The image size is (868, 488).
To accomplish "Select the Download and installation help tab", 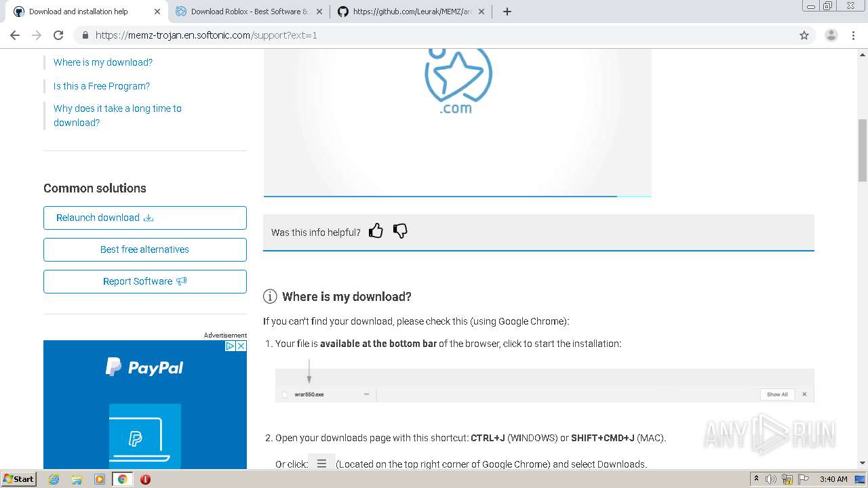I will [x=87, y=12].
